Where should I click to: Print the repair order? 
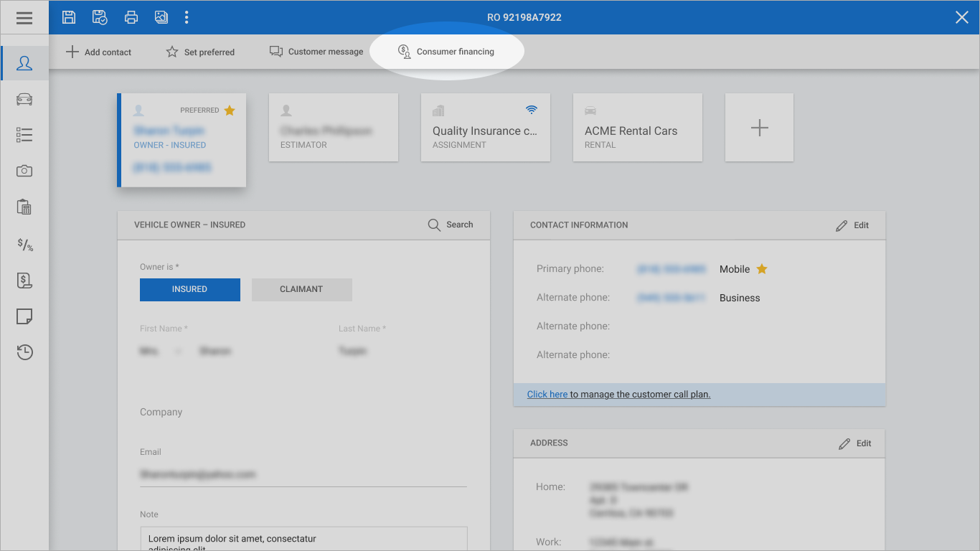click(x=131, y=17)
